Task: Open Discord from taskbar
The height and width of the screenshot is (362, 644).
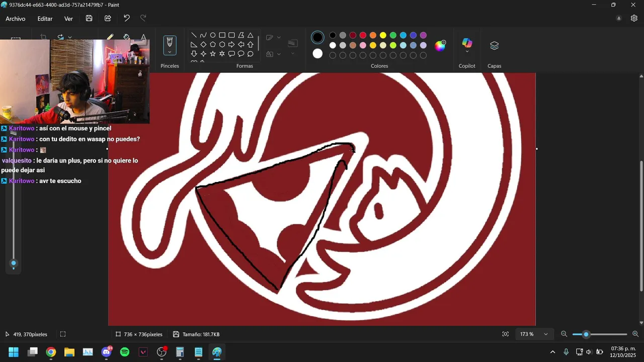Action: coord(106,352)
